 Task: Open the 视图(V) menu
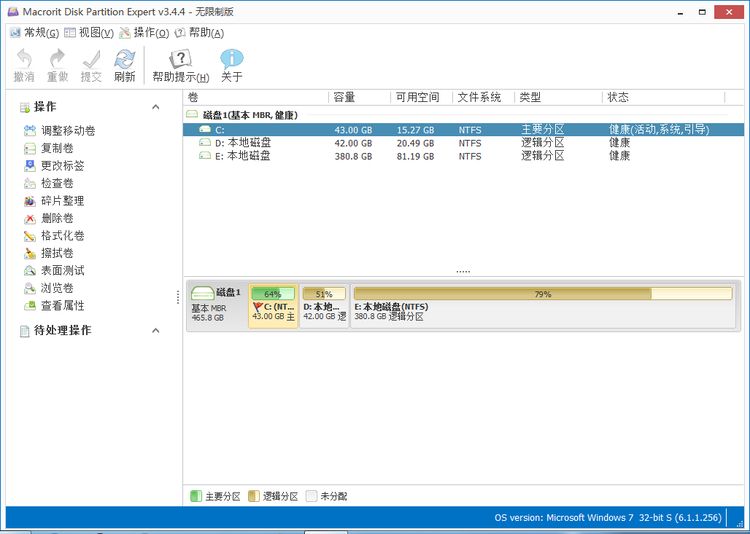89,33
